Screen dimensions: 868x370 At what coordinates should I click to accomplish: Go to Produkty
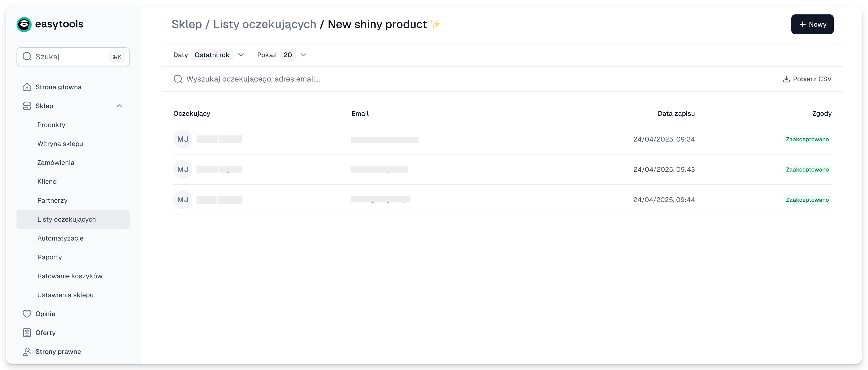click(73, 125)
